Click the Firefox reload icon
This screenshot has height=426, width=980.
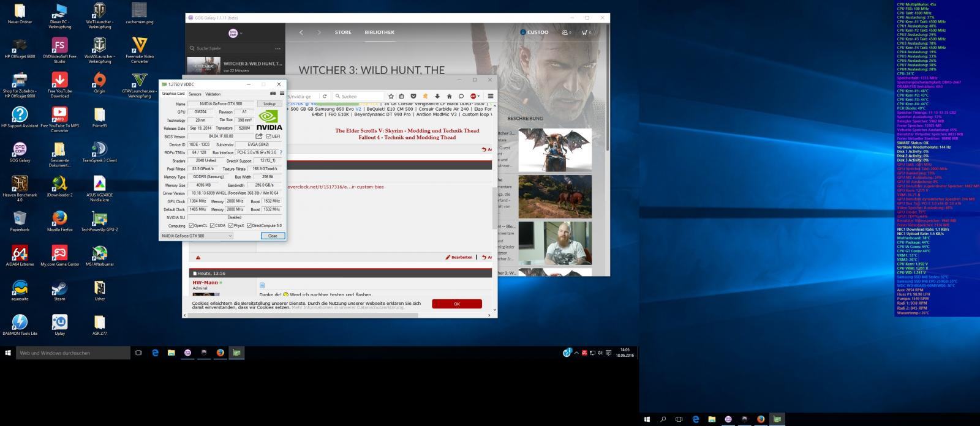coord(325,96)
